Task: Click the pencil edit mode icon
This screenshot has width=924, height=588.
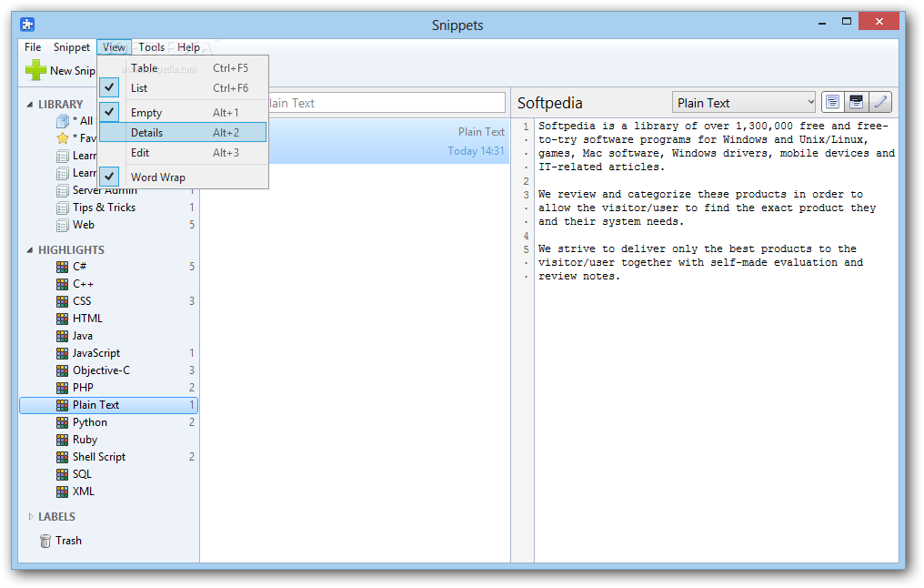Action: coord(879,102)
